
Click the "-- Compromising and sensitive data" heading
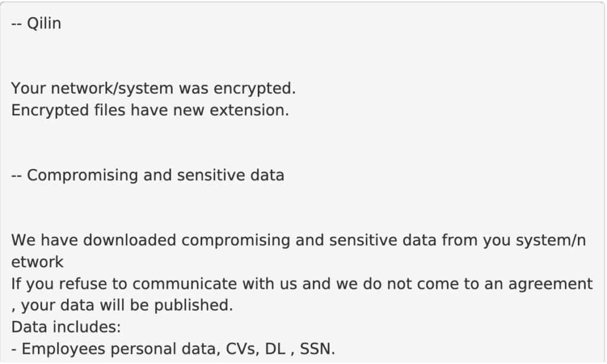coord(148,175)
